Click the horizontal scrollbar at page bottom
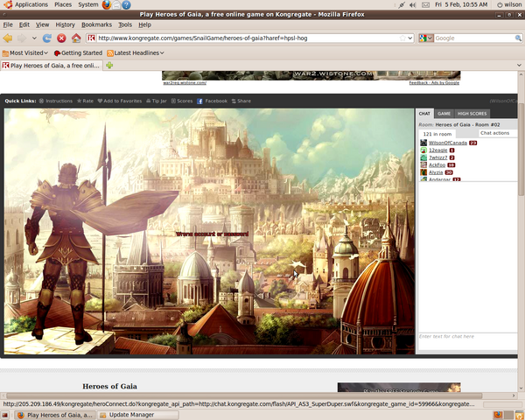 click(244, 395)
